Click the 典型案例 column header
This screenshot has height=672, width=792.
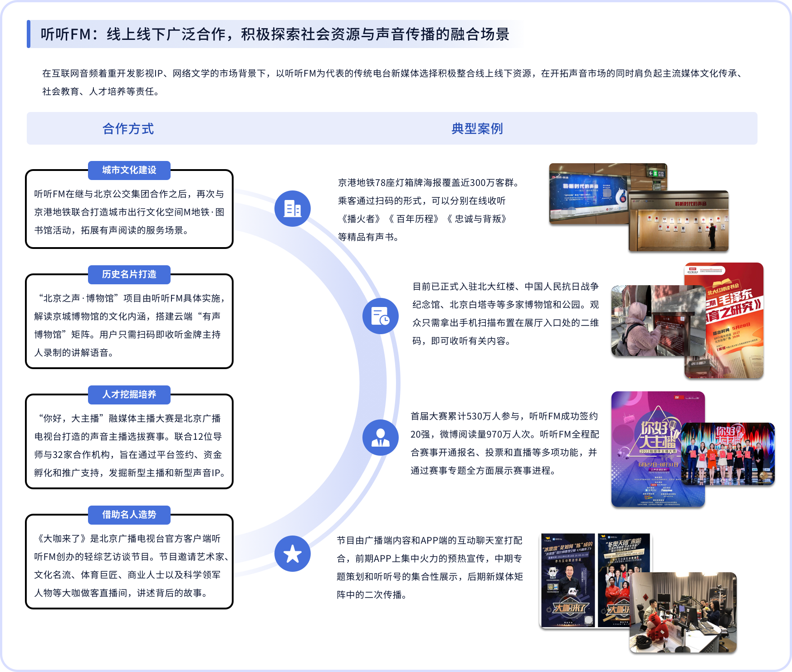point(477,129)
